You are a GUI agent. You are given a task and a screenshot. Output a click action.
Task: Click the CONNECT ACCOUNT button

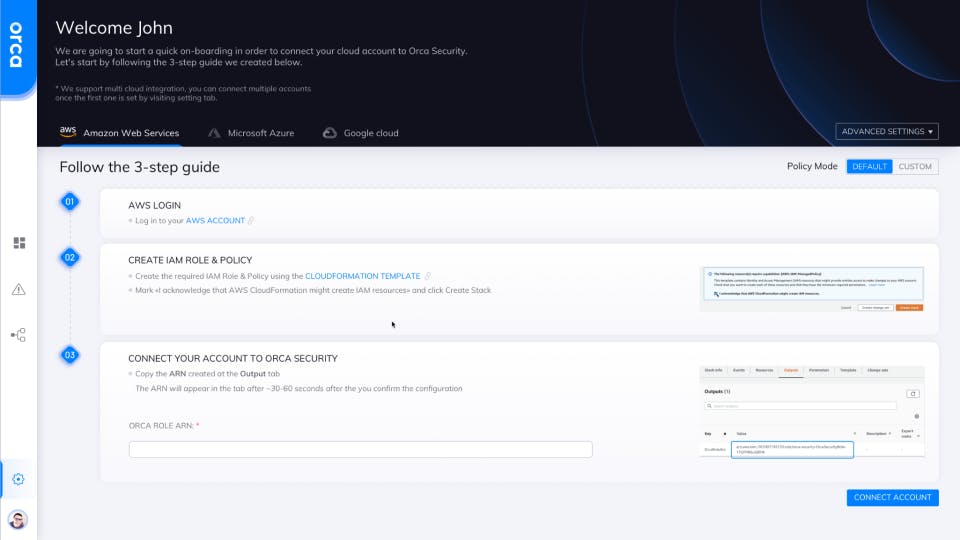(892, 497)
